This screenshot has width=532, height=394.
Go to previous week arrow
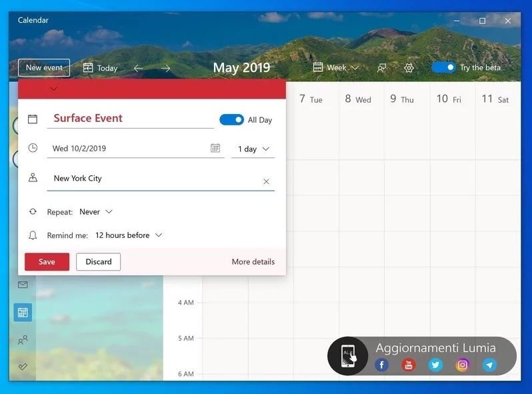click(138, 68)
